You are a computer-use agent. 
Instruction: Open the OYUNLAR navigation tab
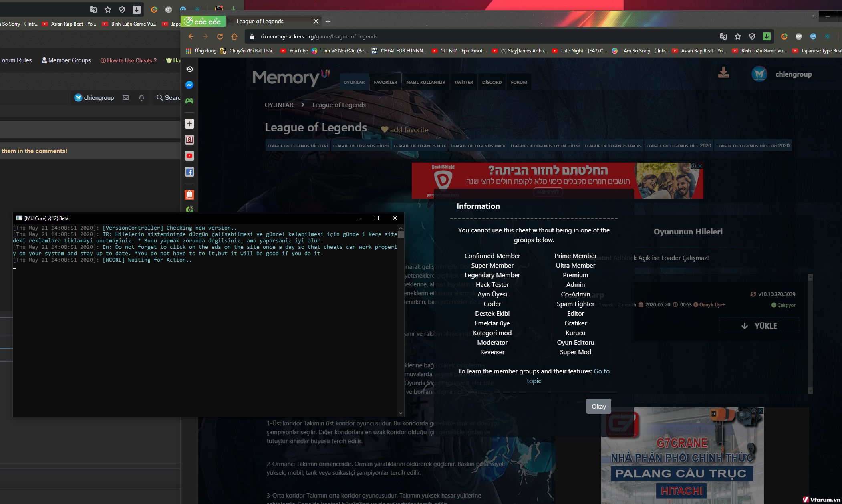coord(354,82)
